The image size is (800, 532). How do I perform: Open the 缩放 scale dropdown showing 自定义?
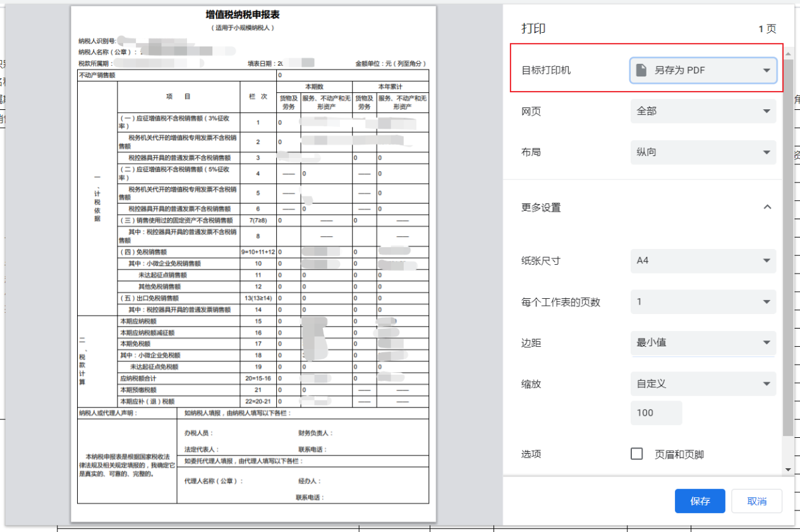tap(703, 384)
